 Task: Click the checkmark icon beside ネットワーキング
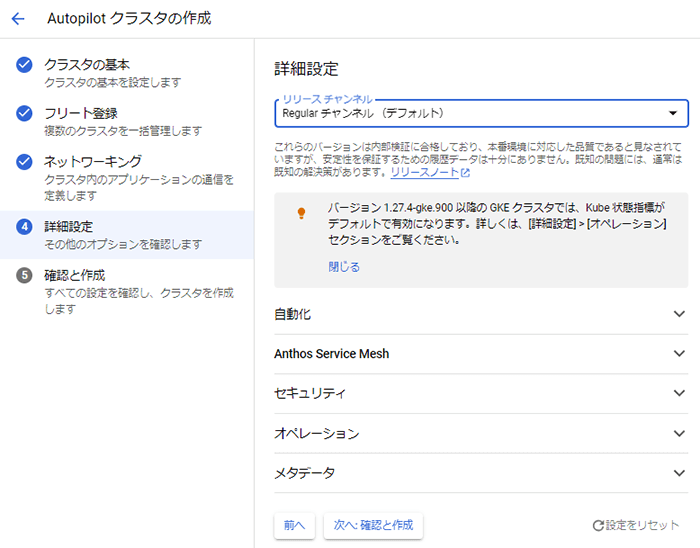pos(25,161)
